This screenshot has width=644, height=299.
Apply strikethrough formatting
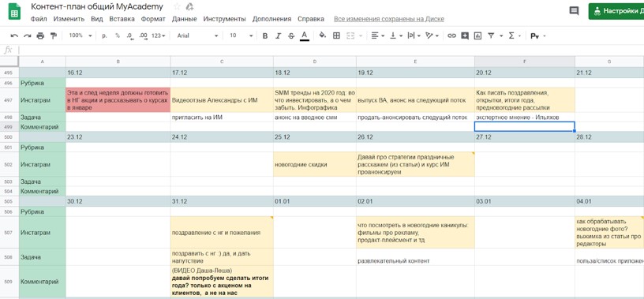coord(291,36)
